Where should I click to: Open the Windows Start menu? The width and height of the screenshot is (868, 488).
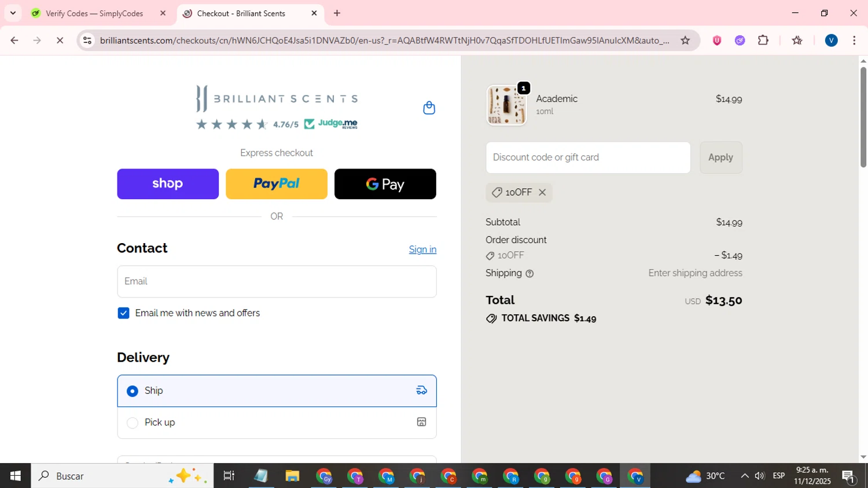15,476
